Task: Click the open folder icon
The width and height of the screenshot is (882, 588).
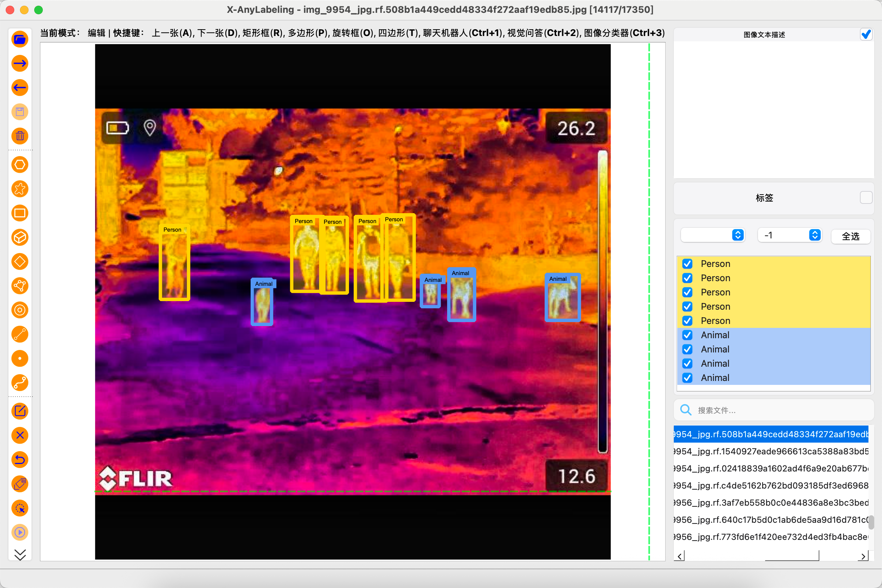Action: [x=20, y=39]
